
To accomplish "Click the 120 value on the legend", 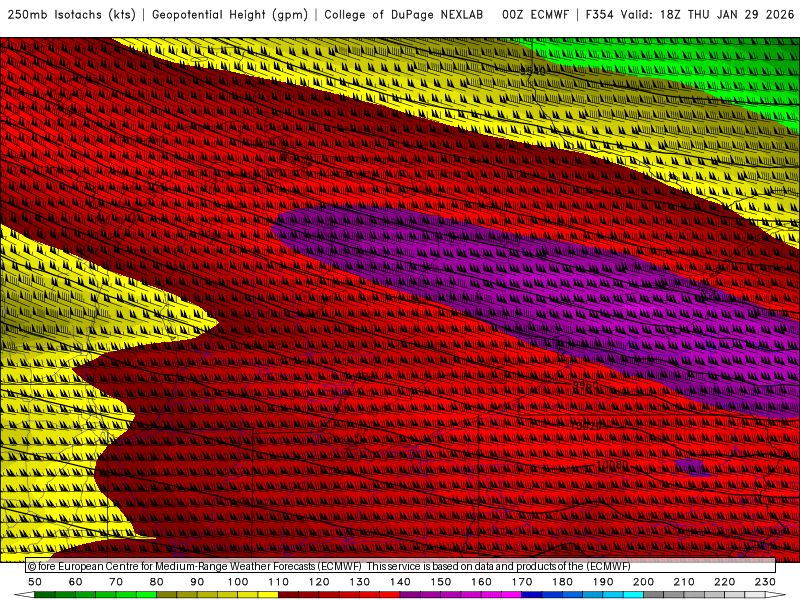I will (x=319, y=582).
